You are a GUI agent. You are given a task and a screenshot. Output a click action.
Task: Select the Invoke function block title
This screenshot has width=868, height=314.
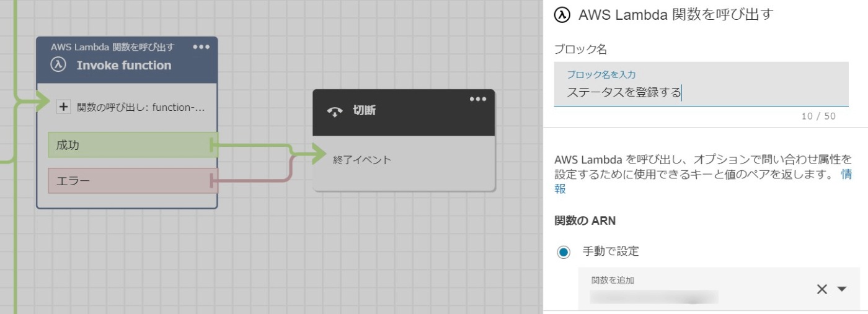click(124, 65)
